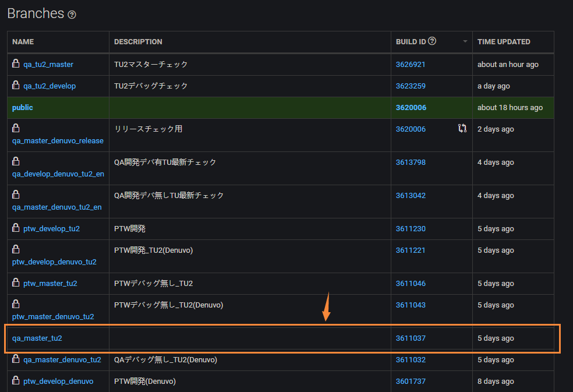The width and height of the screenshot is (573, 392).
Task: Click the lock icon above qa_master_denuvo_release
Action: point(16,128)
